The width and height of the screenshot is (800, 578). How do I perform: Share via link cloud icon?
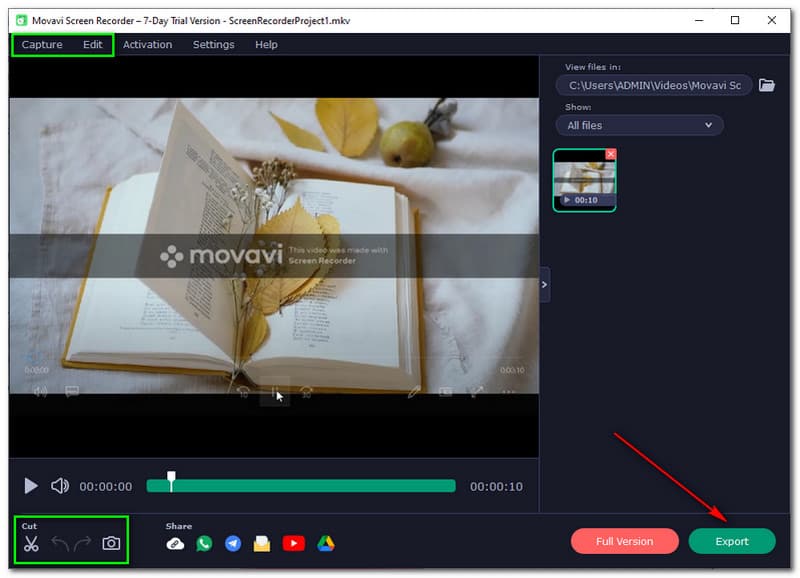coord(175,544)
